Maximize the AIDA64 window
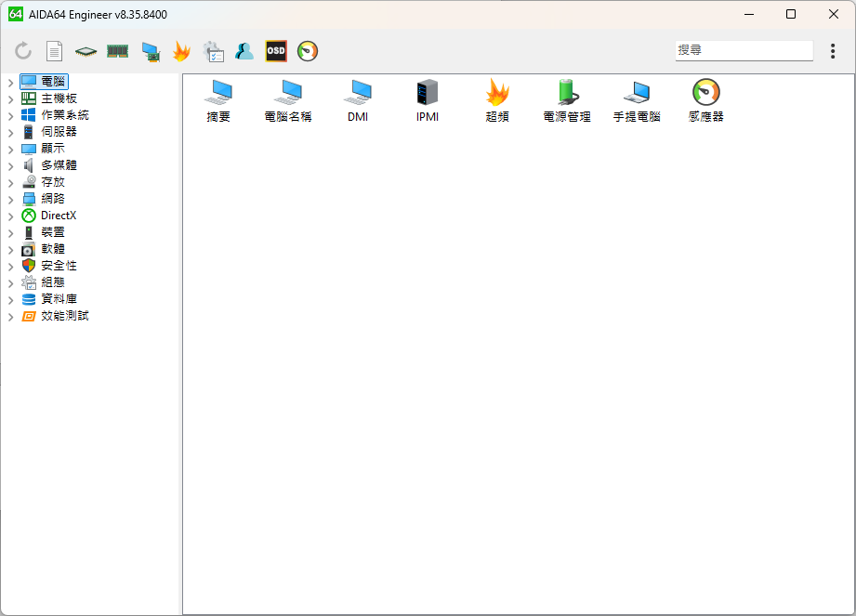Viewport: 856px width, 616px height. point(791,14)
